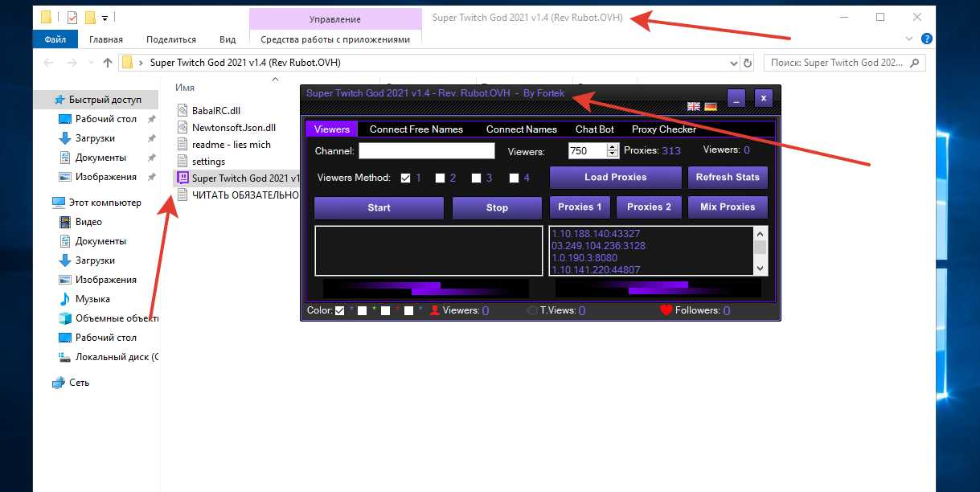This screenshot has width=980, height=492.
Task: Open the Вид ribbon tab
Action: [x=228, y=39]
